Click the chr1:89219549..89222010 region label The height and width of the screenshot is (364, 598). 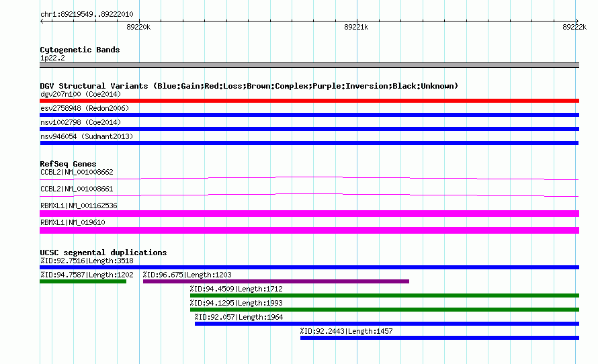(x=87, y=14)
